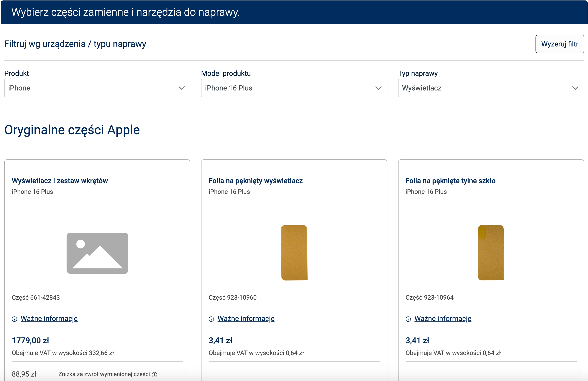Viewport: 588px width, 381px height.
Task: Open the Model produktu dropdown
Action: [x=294, y=88]
